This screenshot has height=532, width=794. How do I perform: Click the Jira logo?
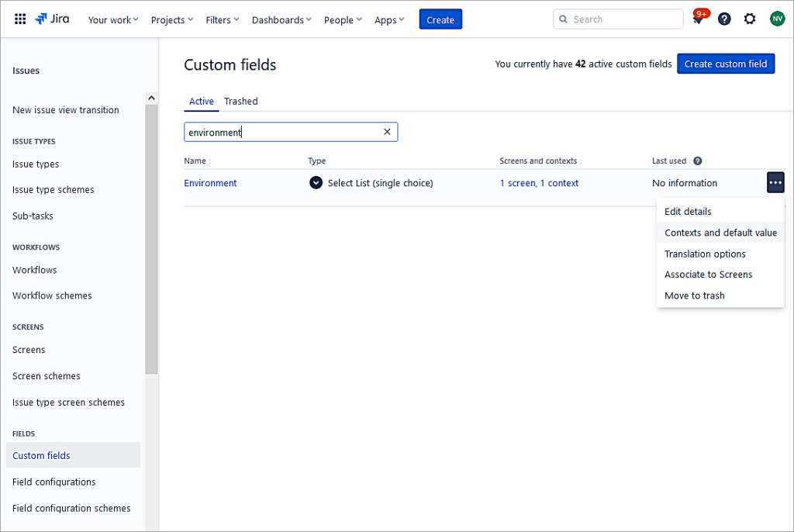point(51,19)
